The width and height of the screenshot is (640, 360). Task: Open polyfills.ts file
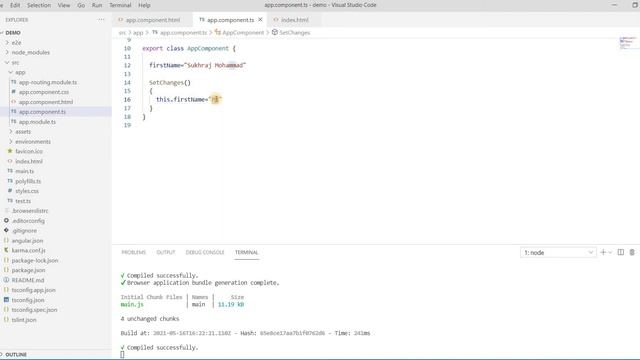click(x=28, y=181)
